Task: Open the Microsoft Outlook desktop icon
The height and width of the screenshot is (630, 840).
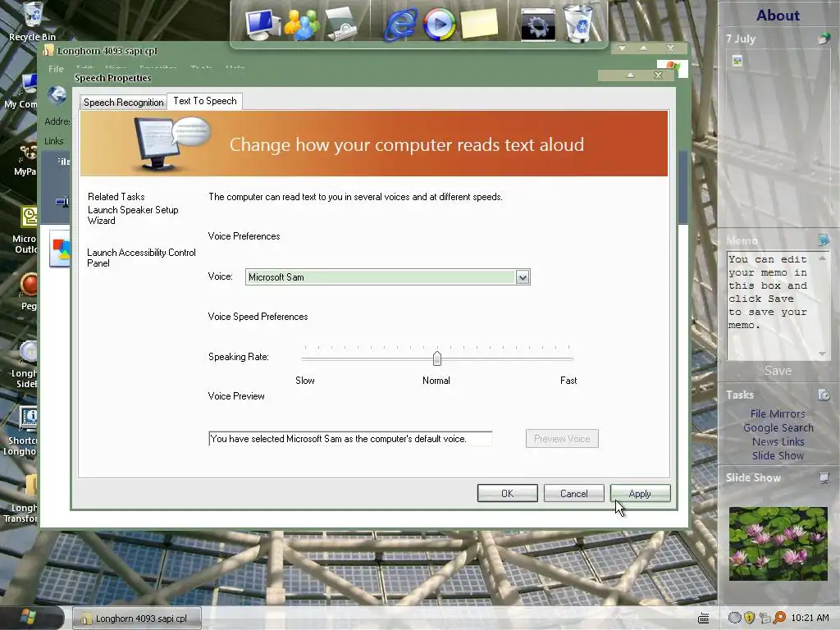Action: point(27,231)
